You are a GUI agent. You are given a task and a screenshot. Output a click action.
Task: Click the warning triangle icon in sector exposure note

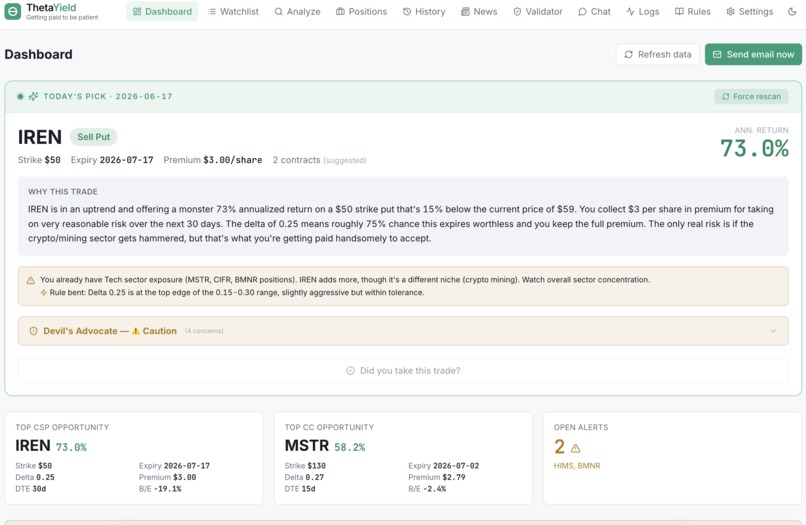(x=31, y=280)
